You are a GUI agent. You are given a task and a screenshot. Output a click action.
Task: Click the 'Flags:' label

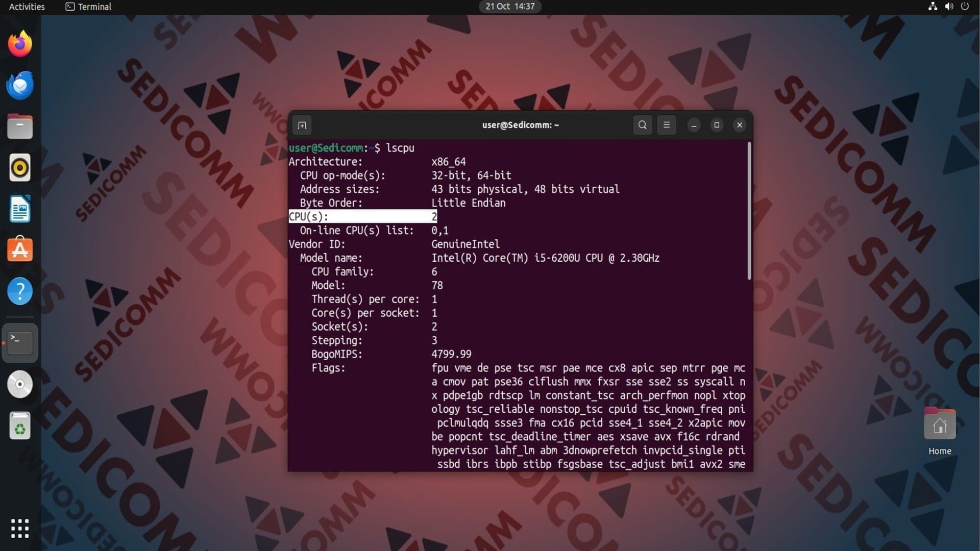(x=328, y=368)
